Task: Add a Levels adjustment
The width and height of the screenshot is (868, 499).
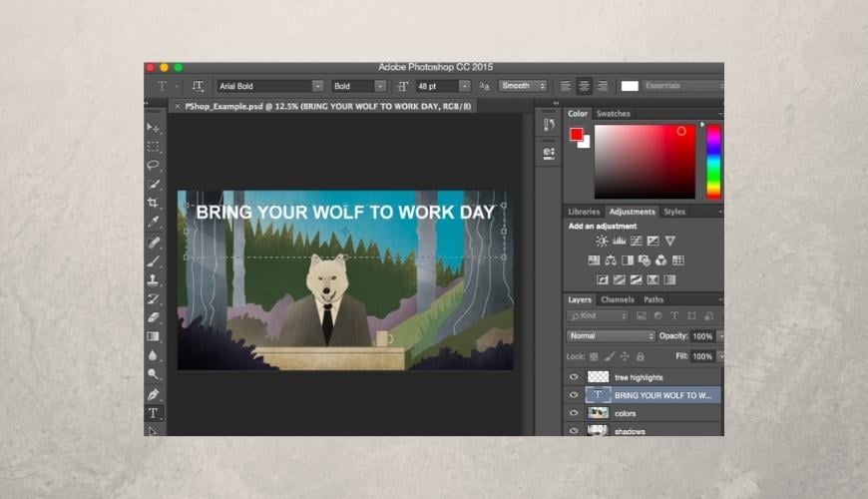Action: (619, 241)
